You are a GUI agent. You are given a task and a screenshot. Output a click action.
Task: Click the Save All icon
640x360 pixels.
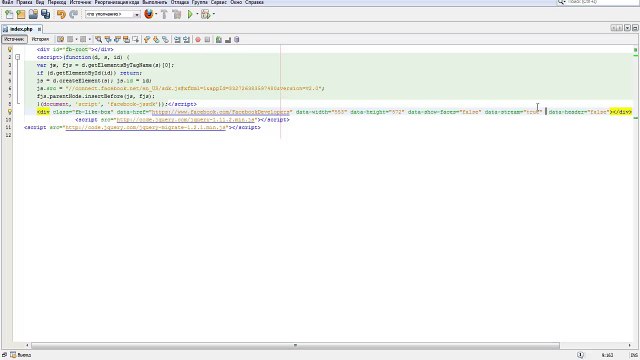coord(45,15)
